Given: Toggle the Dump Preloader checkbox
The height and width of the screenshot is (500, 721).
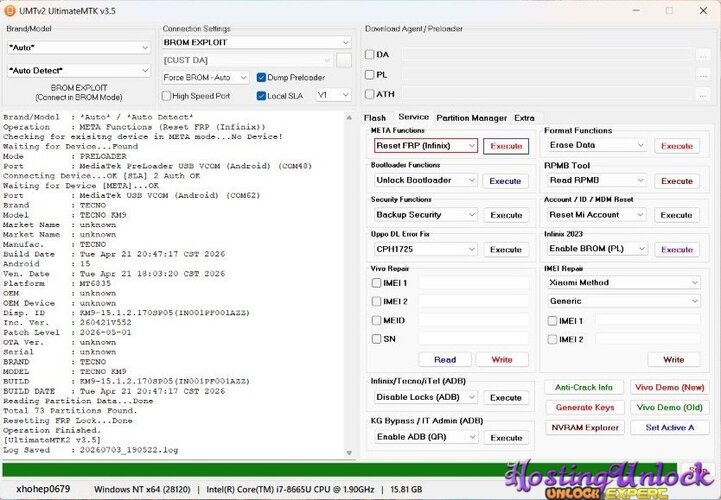Looking at the screenshot, I should coord(261,77).
